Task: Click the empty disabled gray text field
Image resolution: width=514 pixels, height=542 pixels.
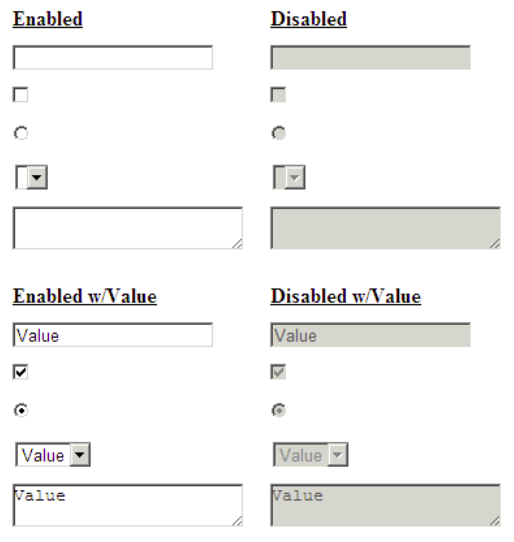Action: 370,57
